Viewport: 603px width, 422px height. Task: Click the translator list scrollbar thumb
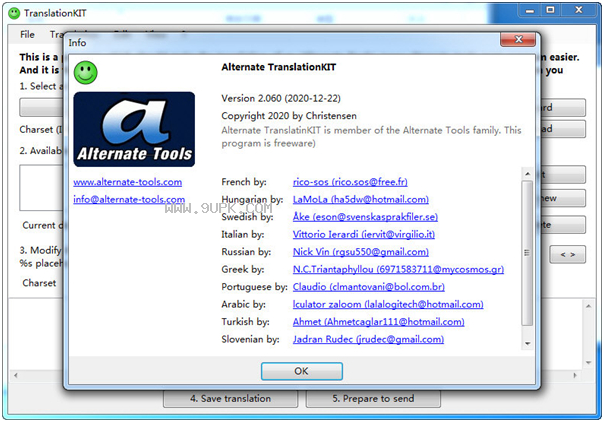527,253
